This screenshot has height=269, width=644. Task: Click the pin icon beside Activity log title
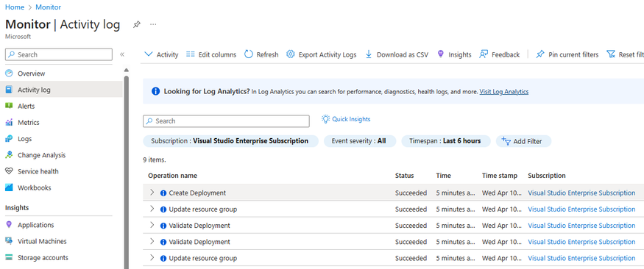(x=137, y=24)
